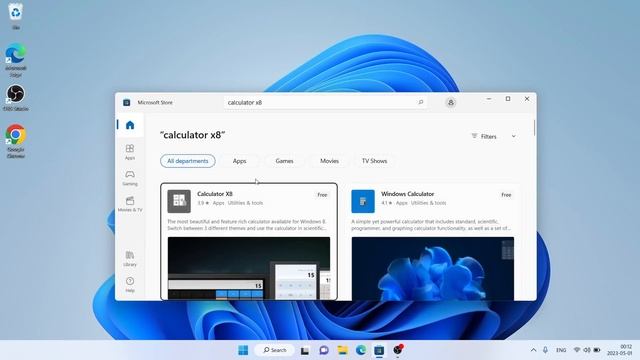The image size is (640, 360).
Task: Click the Free label on Windows Calculator
Action: coord(506,195)
